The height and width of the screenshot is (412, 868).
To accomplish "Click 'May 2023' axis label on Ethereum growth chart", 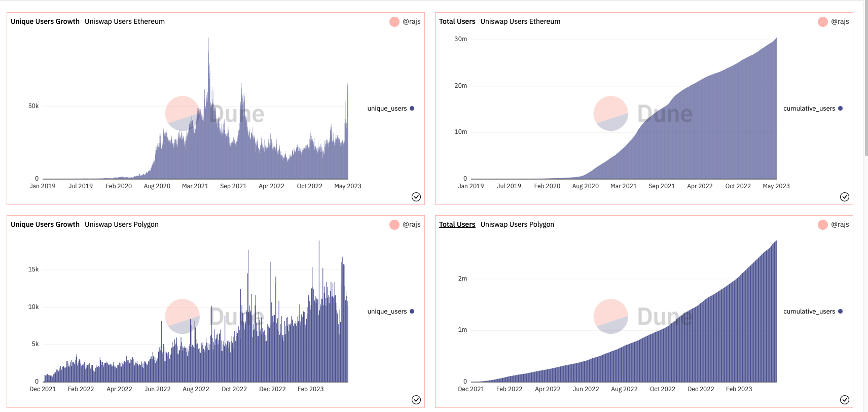I will coord(348,186).
